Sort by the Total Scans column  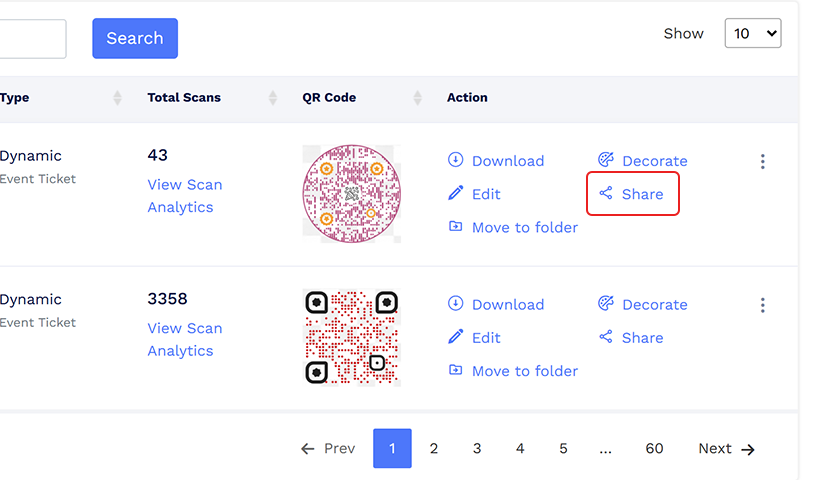273,98
